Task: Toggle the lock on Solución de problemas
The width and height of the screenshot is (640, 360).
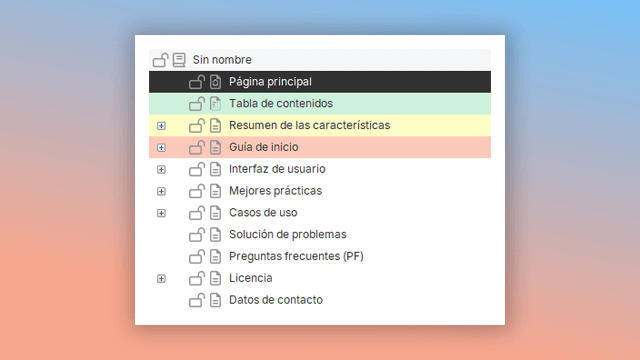Action: pos(197,235)
